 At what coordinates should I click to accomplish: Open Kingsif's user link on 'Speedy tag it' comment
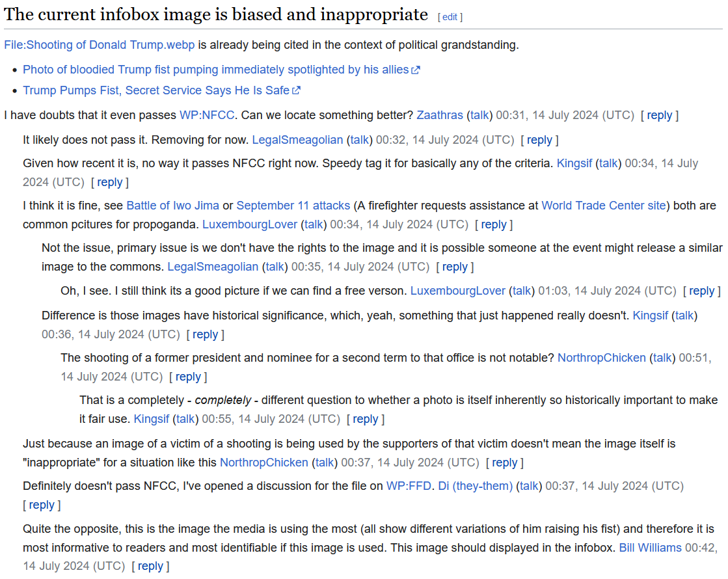click(x=574, y=163)
